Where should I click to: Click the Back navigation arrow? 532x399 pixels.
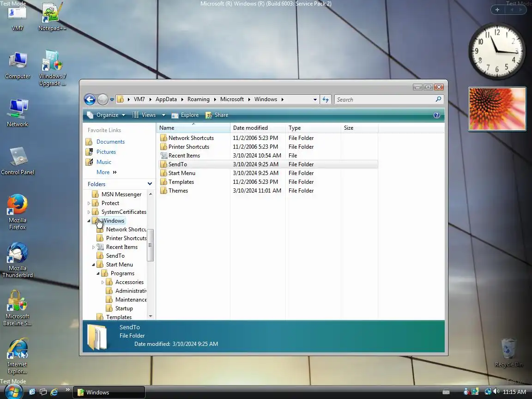pyautogui.click(x=90, y=99)
